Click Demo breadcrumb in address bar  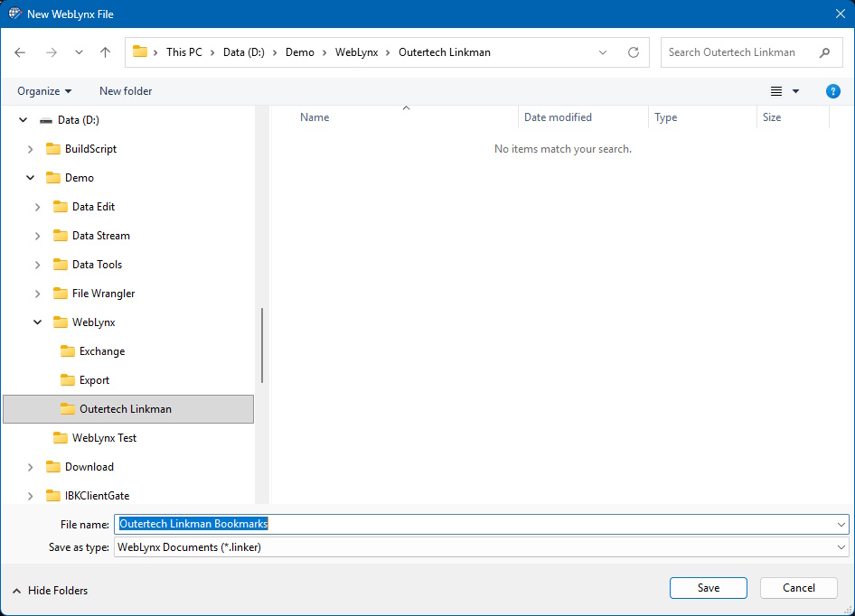tap(300, 52)
